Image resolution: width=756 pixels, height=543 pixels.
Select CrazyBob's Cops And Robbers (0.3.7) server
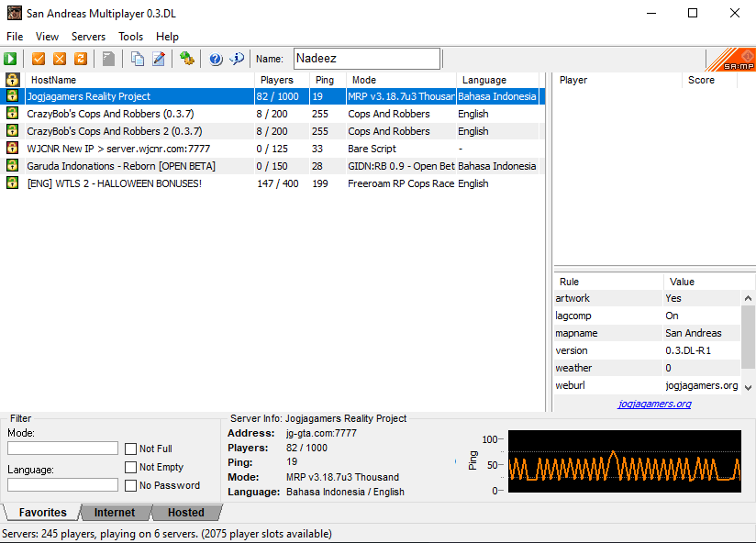point(272,114)
